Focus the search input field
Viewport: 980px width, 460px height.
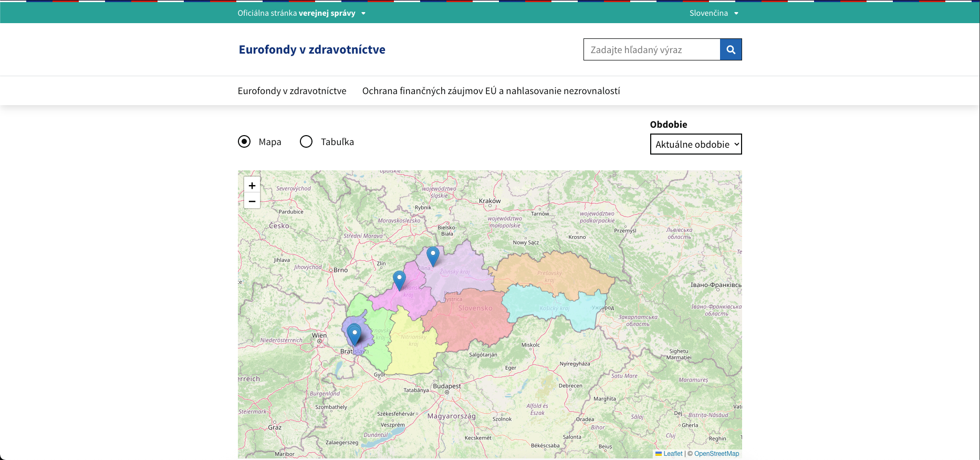click(652, 49)
